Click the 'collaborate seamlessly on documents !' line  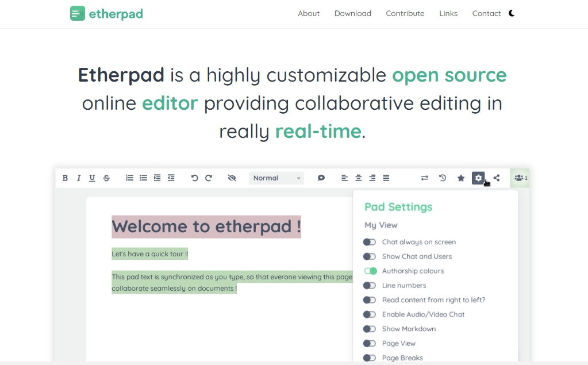[174, 289]
